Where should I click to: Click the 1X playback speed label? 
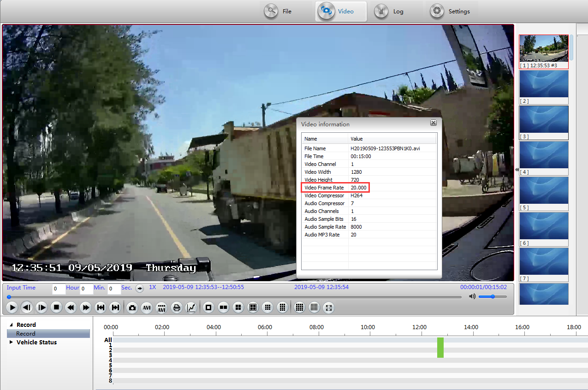152,287
